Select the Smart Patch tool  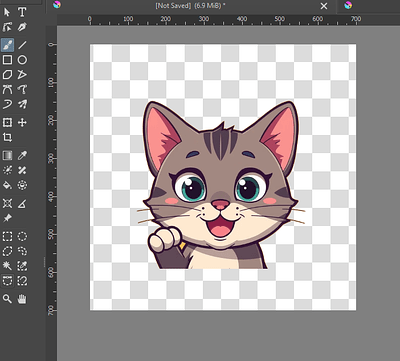click(x=22, y=170)
